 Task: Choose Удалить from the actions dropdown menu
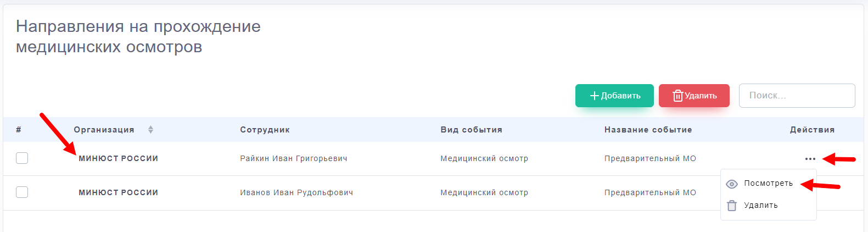[x=760, y=206]
